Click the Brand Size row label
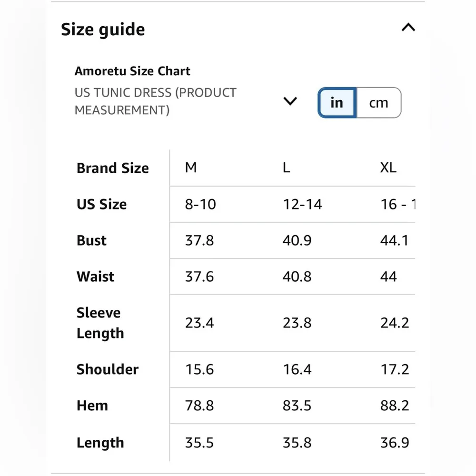 pyautogui.click(x=113, y=168)
